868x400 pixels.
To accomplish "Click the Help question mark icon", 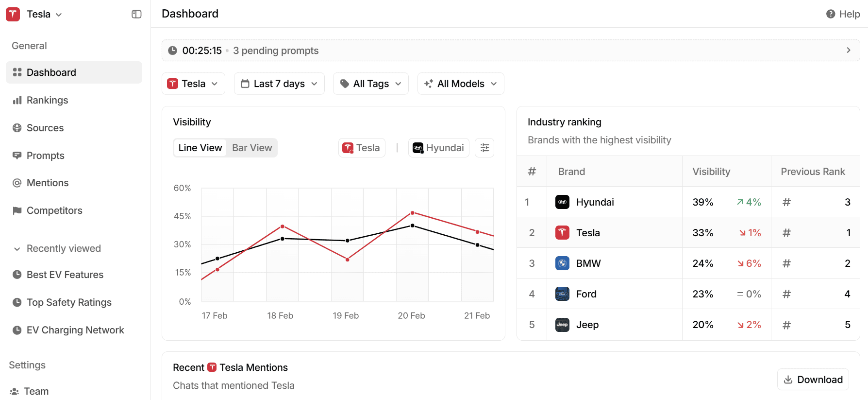I will click(x=831, y=14).
